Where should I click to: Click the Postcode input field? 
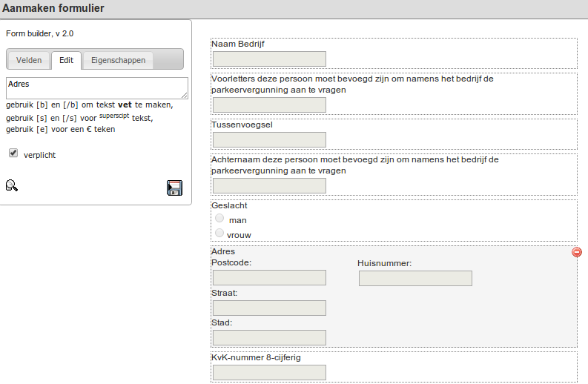coord(269,278)
